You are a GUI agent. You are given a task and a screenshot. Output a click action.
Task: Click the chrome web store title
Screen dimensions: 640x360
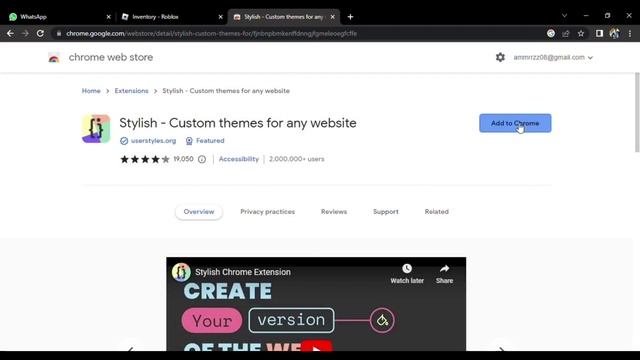coord(111,57)
